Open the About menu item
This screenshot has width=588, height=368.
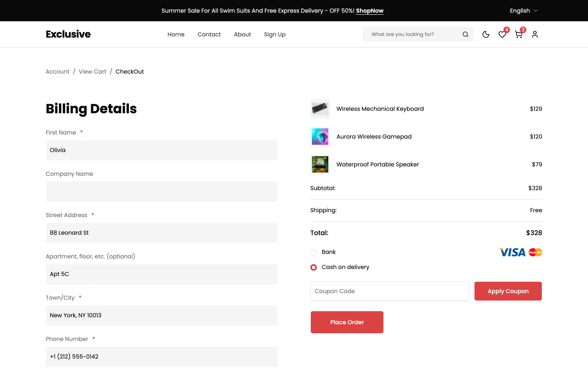[243, 34]
